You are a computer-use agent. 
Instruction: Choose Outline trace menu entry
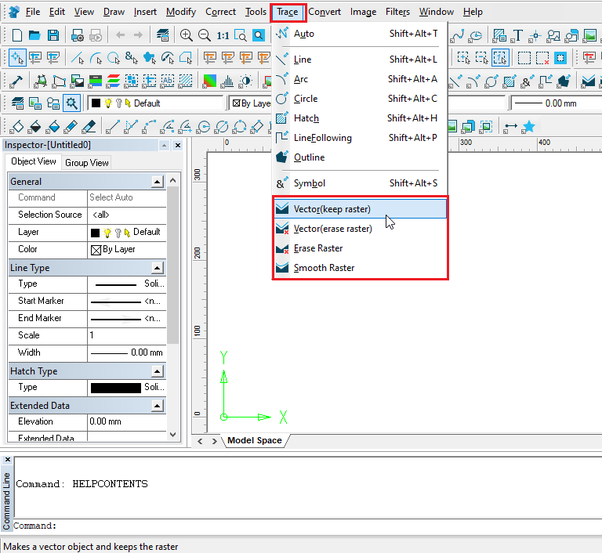coord(361,157)
